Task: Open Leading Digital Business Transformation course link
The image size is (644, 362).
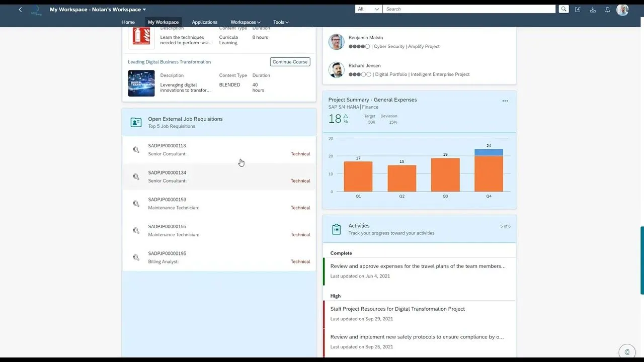Action: click(169, 62)
